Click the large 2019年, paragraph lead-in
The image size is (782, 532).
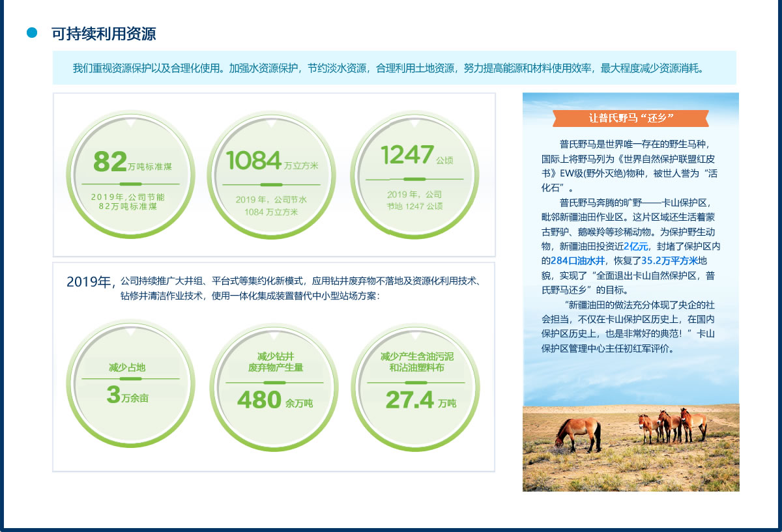coord(91,282)
